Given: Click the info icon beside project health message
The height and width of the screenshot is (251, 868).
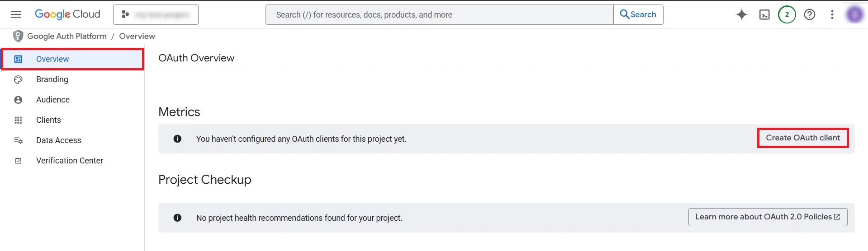Looking at the screenshot, I should click(177, 218).
